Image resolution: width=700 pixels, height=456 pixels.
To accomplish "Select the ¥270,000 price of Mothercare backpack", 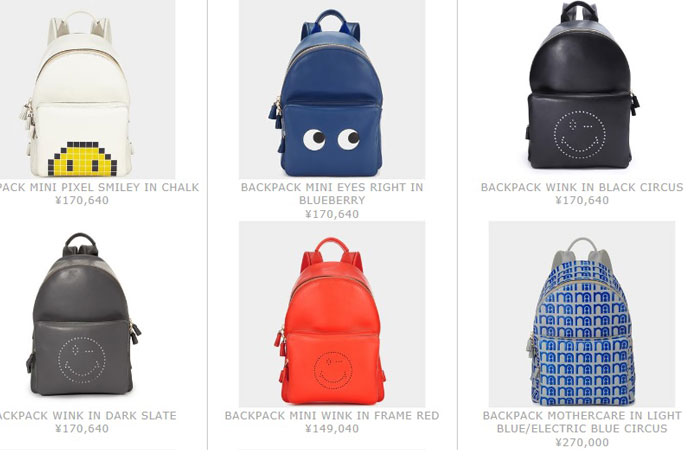I will pyautogui.click(x=582, y=443).
